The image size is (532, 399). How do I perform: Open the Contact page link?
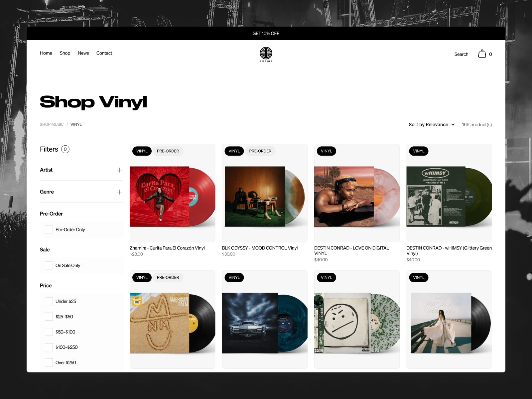[104, 53]
